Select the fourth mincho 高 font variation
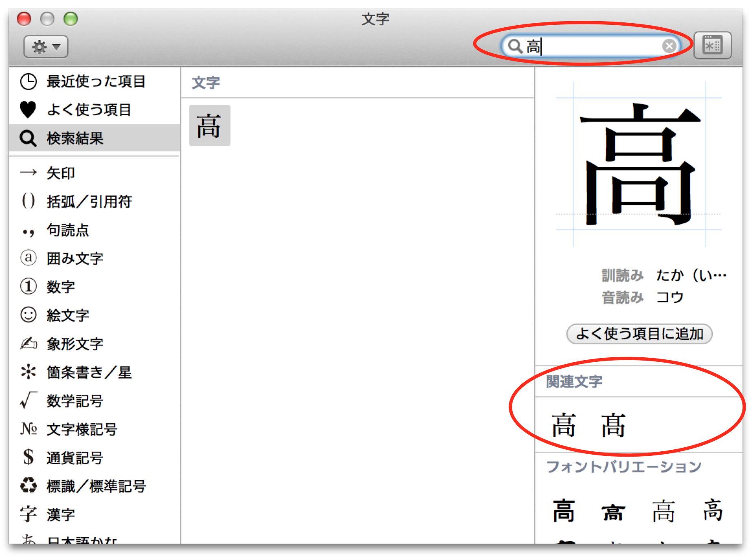Screen dimensions: 755x560 [x=713, y=510]
